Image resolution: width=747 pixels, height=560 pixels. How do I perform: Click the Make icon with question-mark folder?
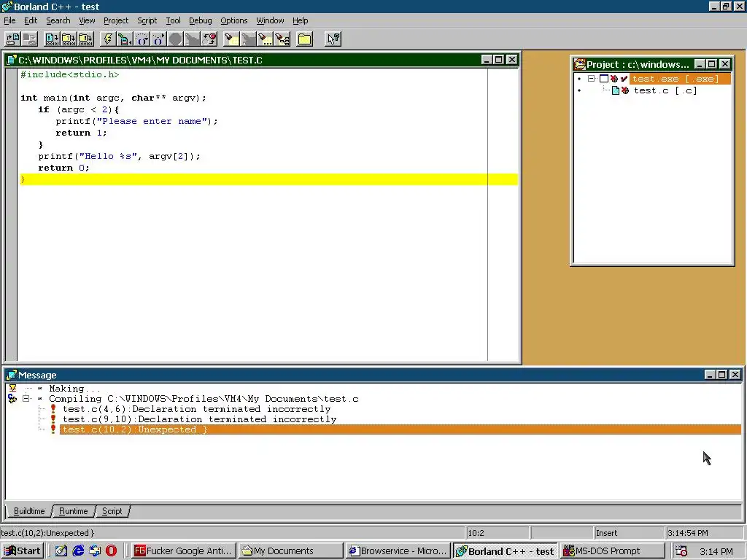(x=69, y=39)
